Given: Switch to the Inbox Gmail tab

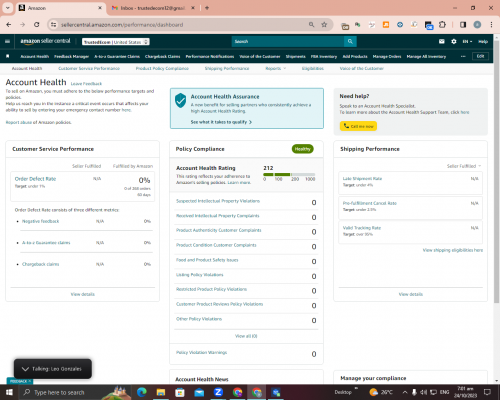Looking at the screenshot, I should coord(152,8).
